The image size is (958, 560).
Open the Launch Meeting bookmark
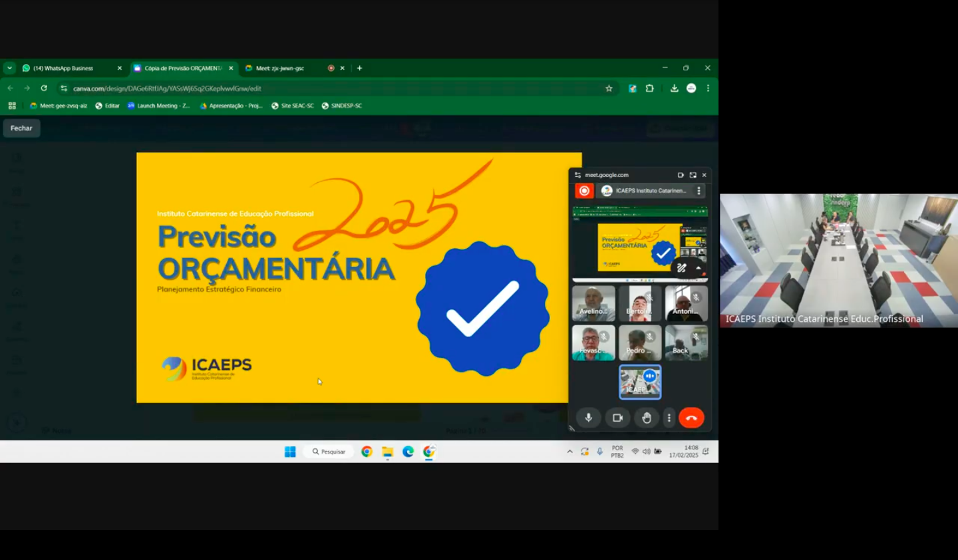click(158, 106)
